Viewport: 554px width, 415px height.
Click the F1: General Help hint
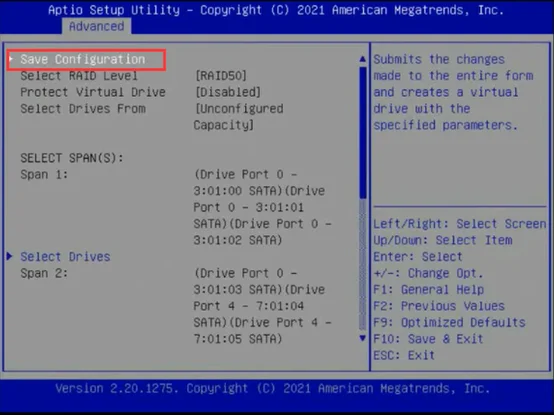pos(429,290)
